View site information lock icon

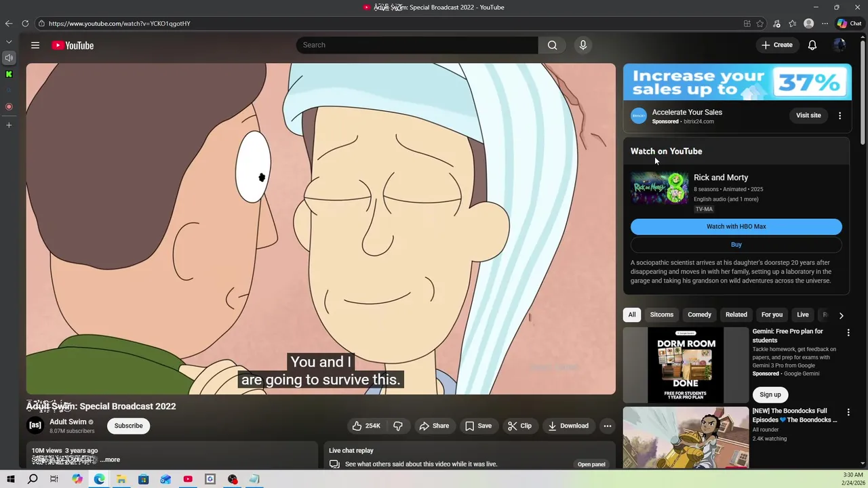click(x=41, y=23)
